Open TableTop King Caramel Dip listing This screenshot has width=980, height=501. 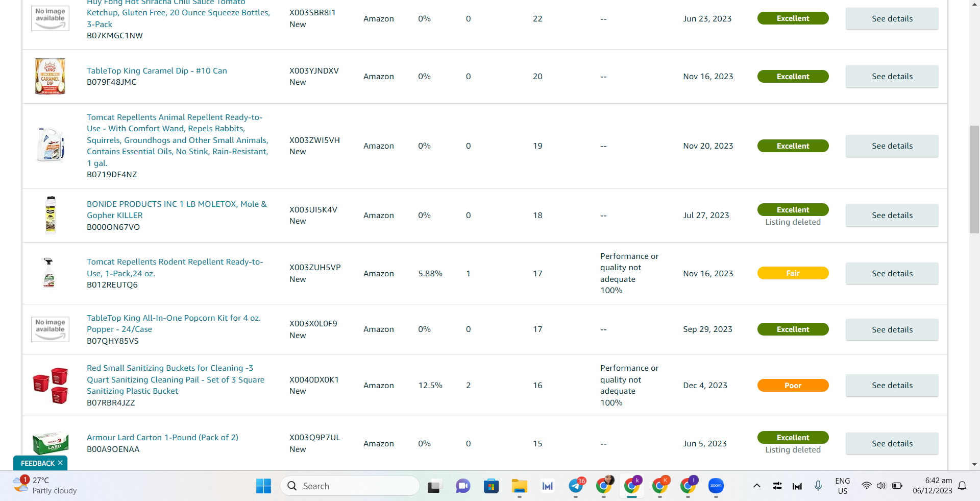157,71
